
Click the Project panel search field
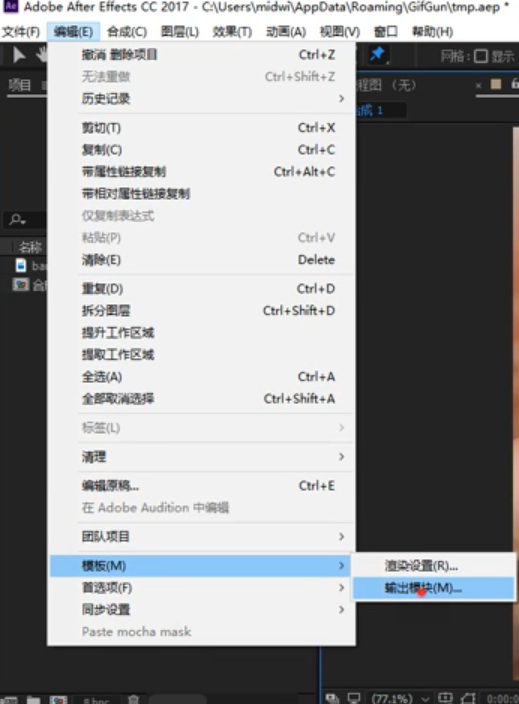pyautogui.click(x=27, y=220)
